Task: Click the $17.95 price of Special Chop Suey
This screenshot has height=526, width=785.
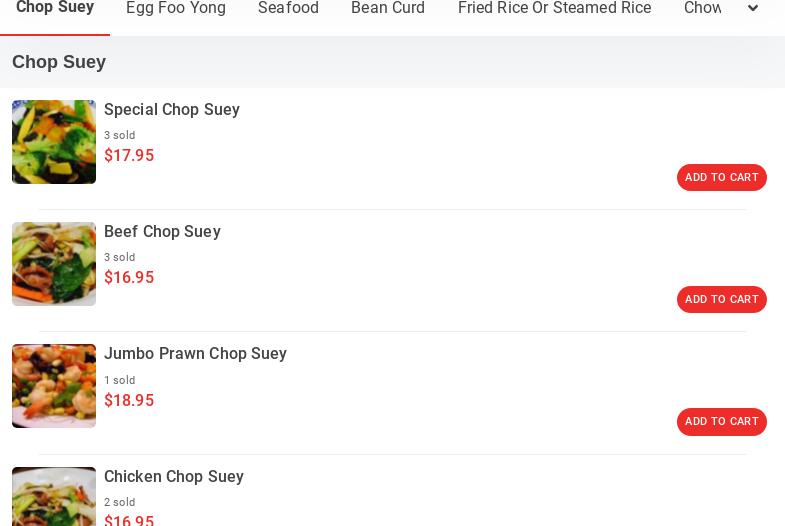Action: 129,156
